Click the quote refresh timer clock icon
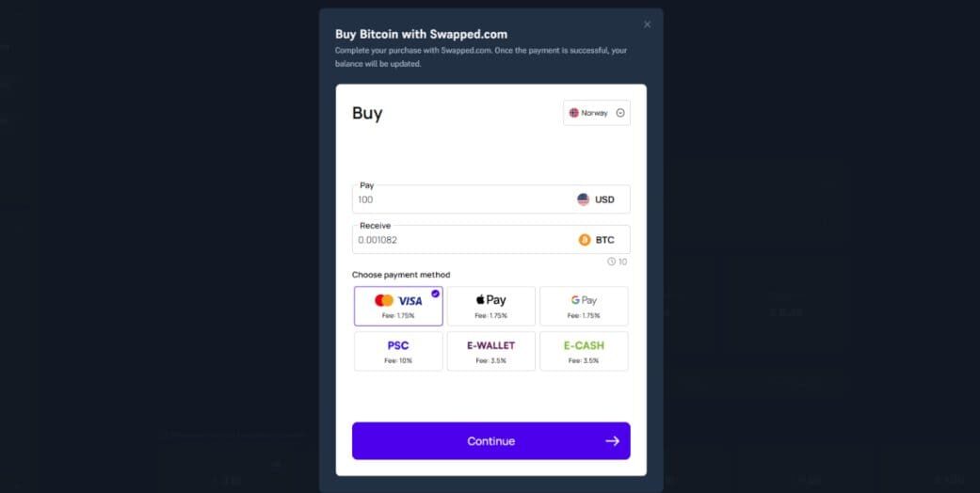The image size is (980, 493). click(x=611, y=262)
